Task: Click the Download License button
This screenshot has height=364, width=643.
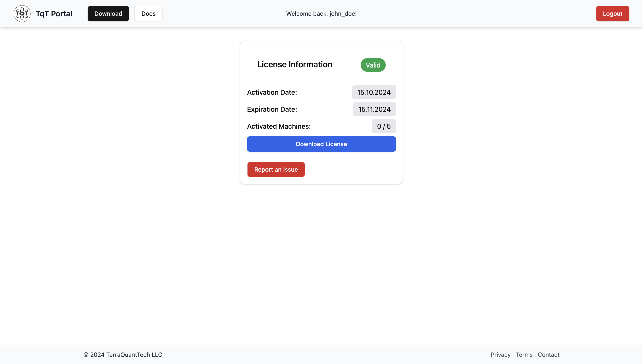Action: 321,144
